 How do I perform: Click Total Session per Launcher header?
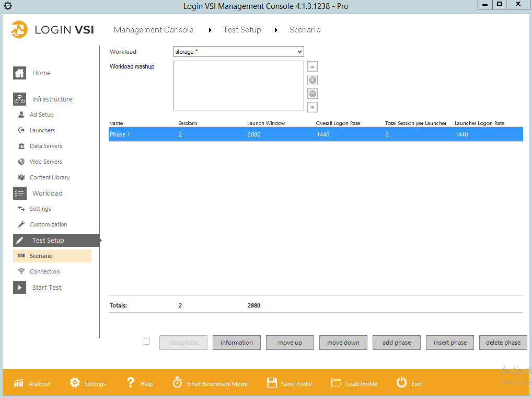coord(415,123)
